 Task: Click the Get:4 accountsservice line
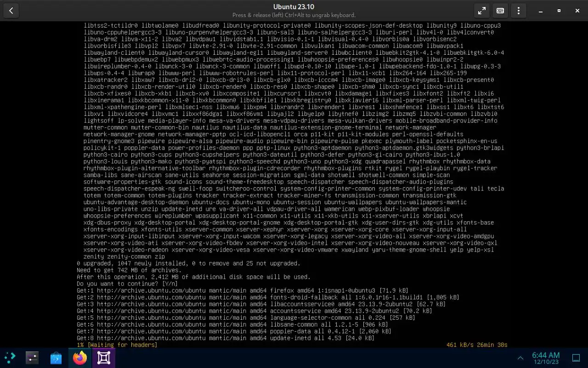tap(254, 311)
